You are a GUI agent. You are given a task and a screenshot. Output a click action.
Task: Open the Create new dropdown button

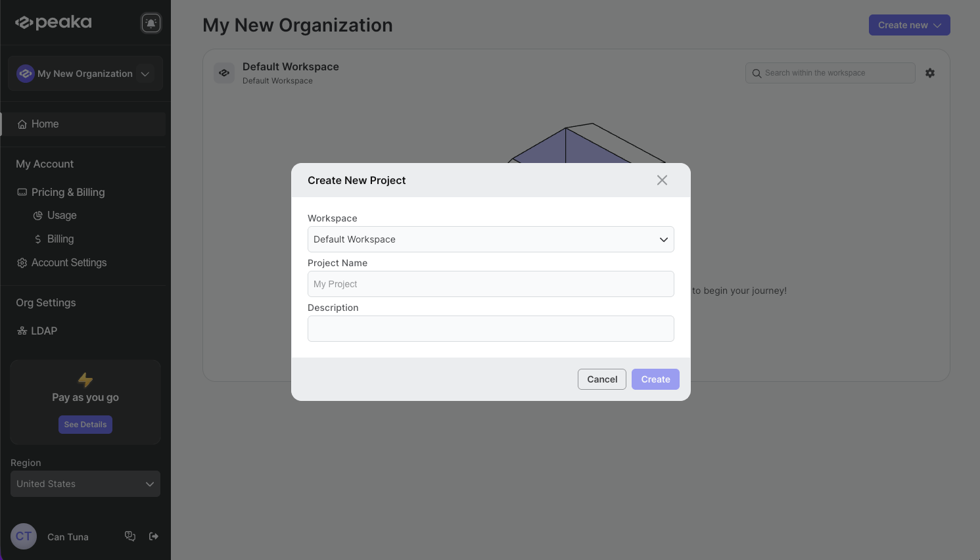click(909, 25)
